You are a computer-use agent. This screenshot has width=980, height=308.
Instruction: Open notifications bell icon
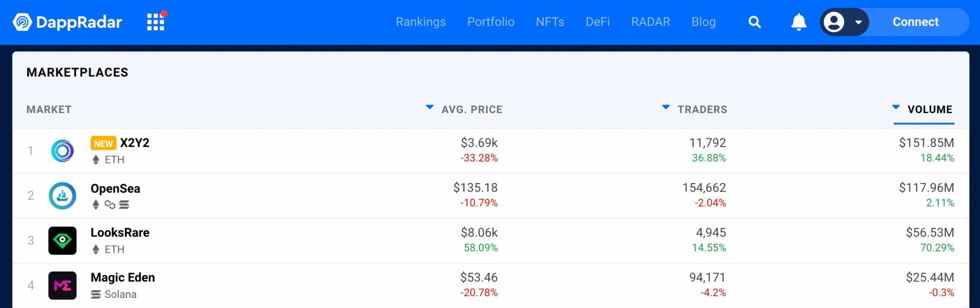(799, 22)
